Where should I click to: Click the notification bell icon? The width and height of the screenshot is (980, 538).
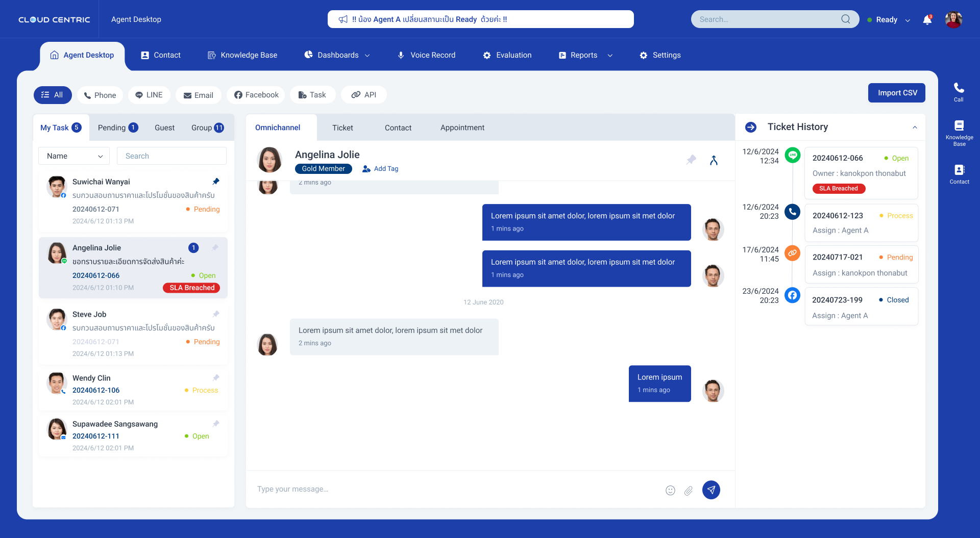(927, 20)
